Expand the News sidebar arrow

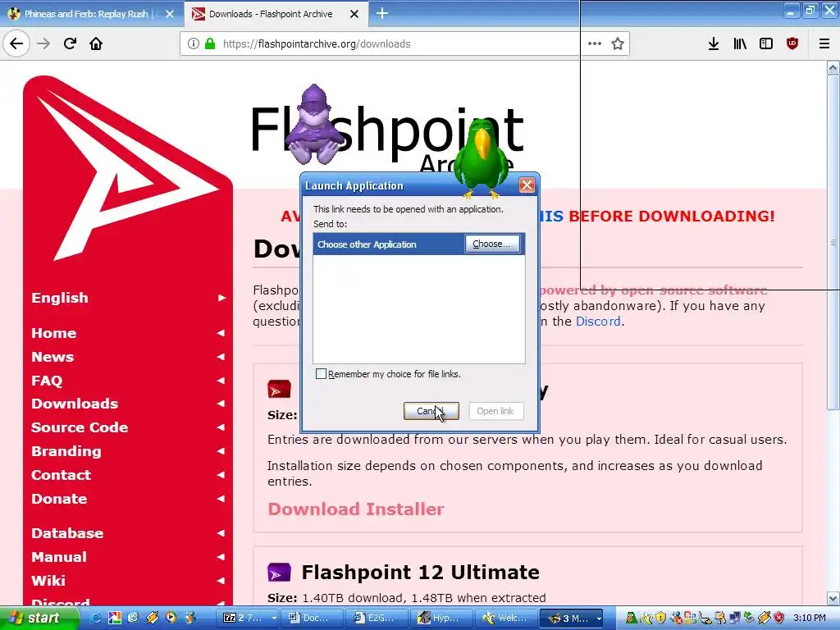221,357
